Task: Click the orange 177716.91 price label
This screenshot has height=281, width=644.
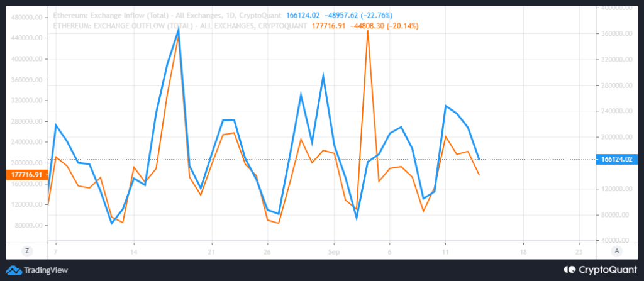Action: (x=25, y=174)
